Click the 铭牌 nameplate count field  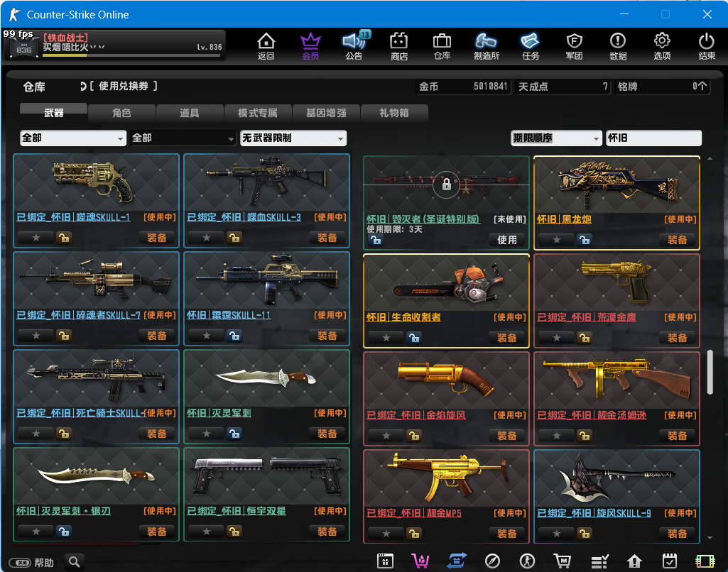pyautogui.click(x=662, y=87)
